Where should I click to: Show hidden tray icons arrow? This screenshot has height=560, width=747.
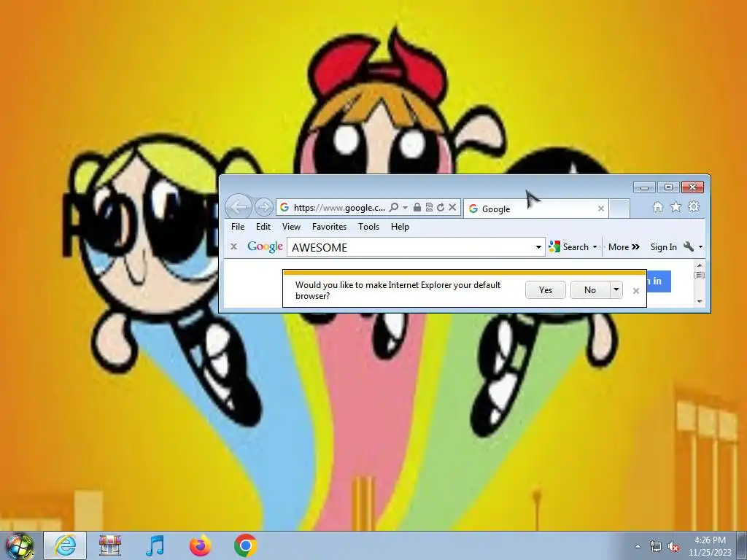(x=638, y=546)
